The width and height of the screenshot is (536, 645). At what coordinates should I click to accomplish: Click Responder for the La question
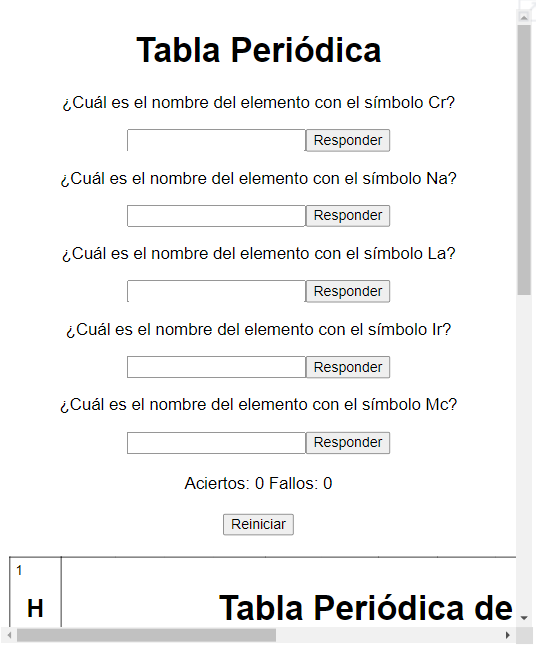(x=348, y=291)
